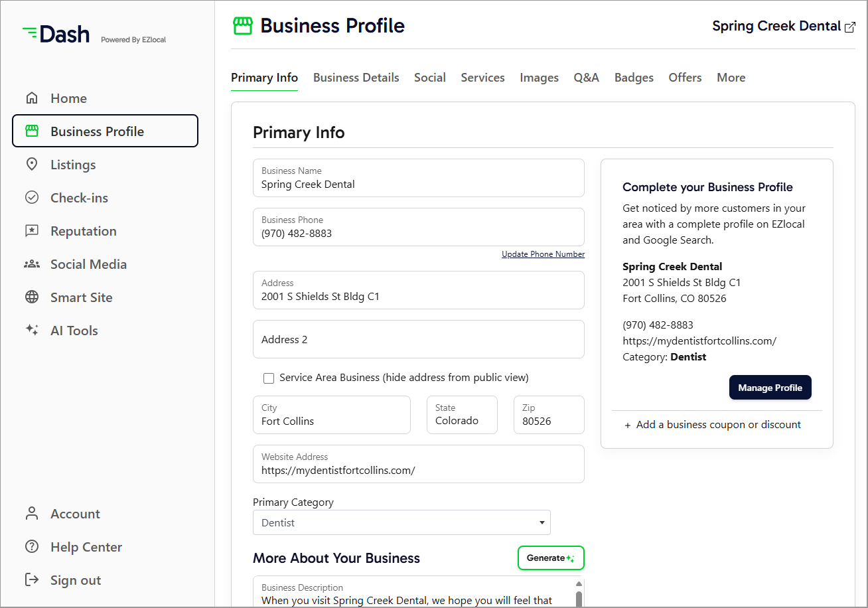Image resolution: width=868 pixels, height=608 pixels.
Task: Click the Dash logo
Action: (56, 35)
